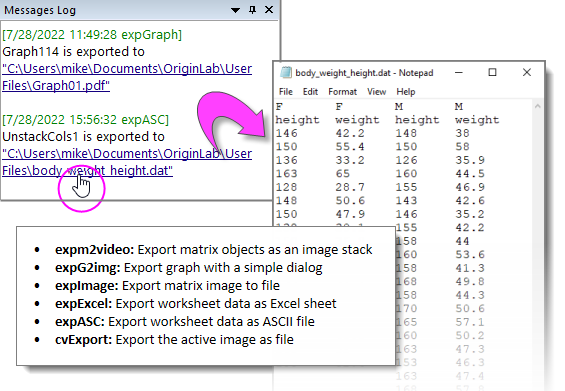This screenshot has height=391, width=565.
Task: Click value 42.2 in the Notepad first data row
Action: pyautogui.click(x=350, y=133)
